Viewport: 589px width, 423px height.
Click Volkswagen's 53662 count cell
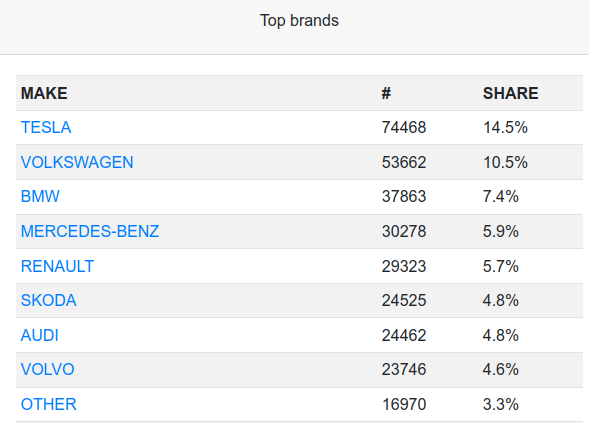[x=404, y=162]
